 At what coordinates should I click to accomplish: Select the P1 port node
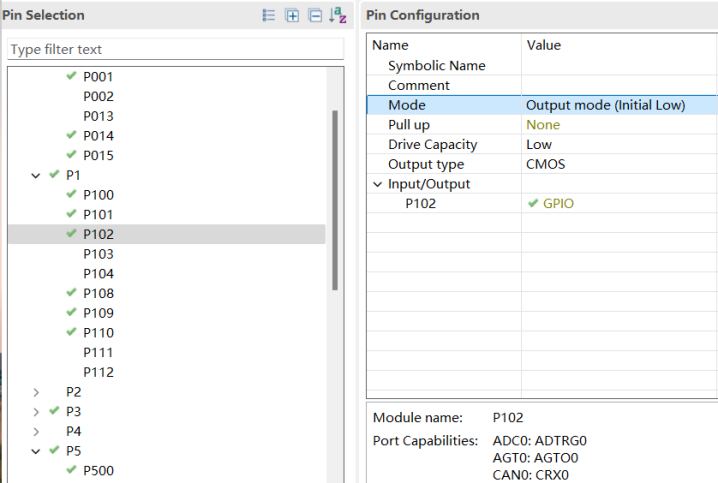[x=73, y=175]
